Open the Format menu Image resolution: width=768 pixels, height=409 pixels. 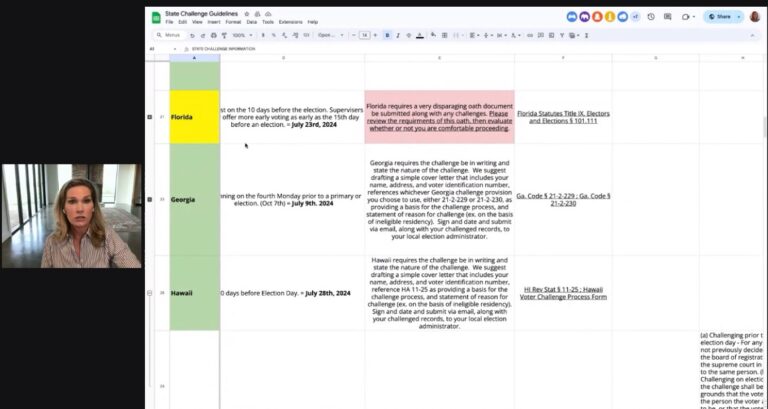coord(232,21)
